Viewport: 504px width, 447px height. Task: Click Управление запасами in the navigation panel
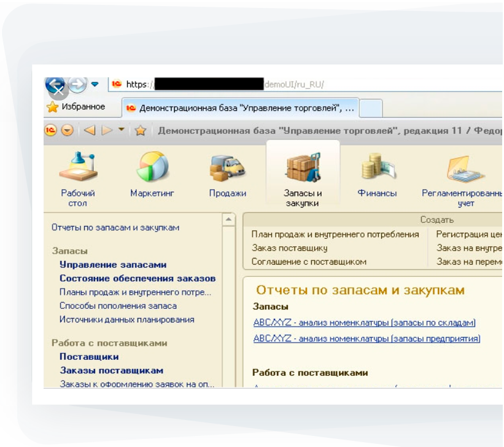point(112,265)
